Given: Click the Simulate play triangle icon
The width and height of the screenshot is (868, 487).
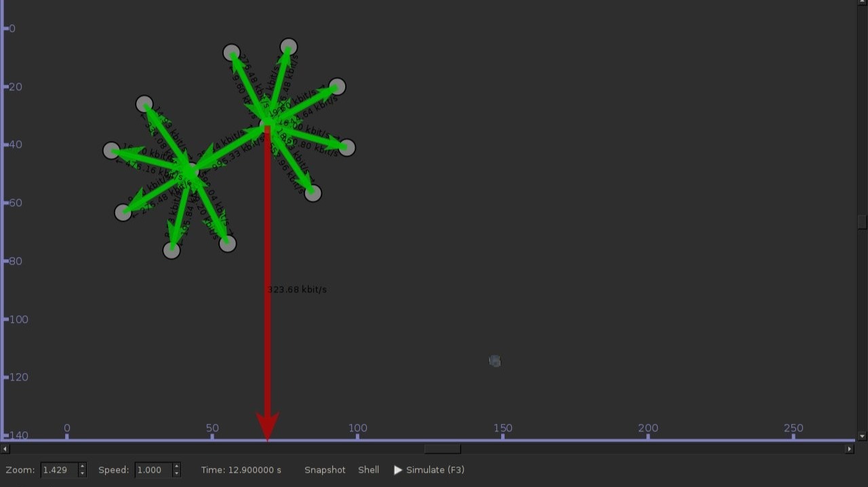Looking at the screenshot, I should pos(399,469).
